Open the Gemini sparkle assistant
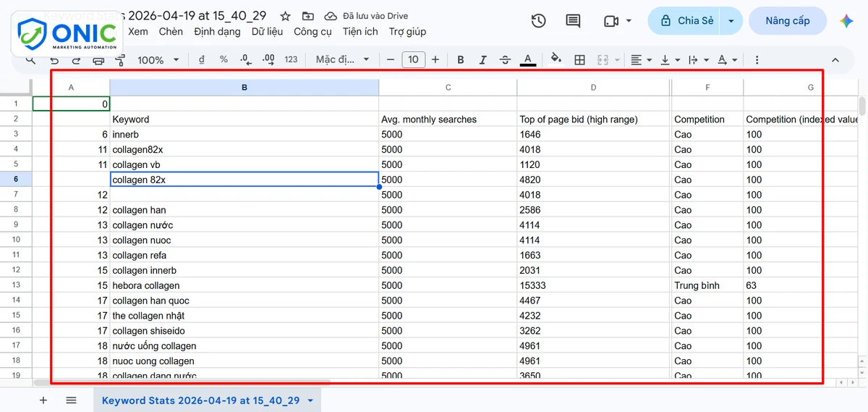The image size is (868, 412). click(x=846, y=21)
